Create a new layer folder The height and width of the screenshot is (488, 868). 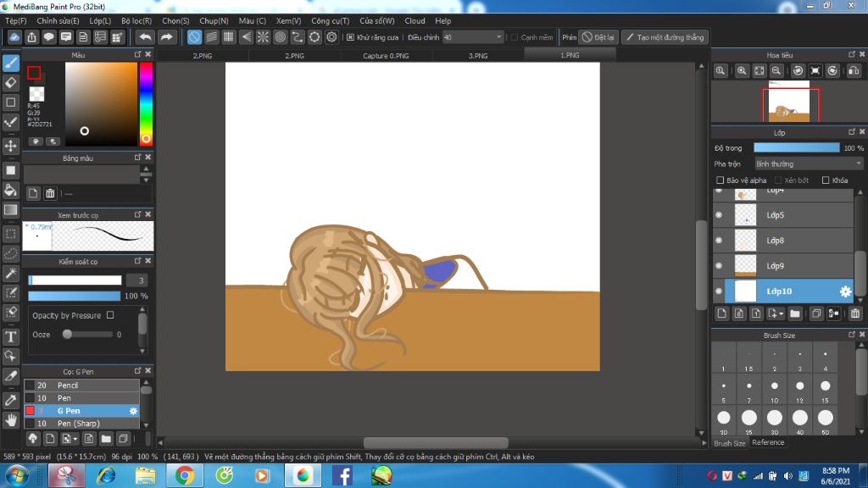[795, 313]
